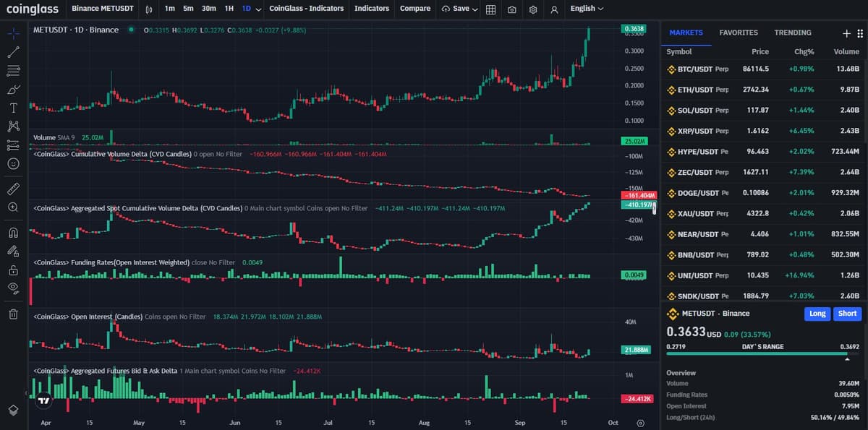This screenshot has height=430, width=868.
Task: Activate the zoom in tool
Action: [x=13, y=207]
